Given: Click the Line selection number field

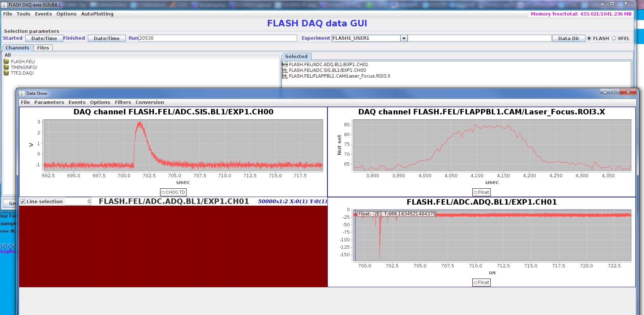Looking at the screenshot, I should point(78,202).
